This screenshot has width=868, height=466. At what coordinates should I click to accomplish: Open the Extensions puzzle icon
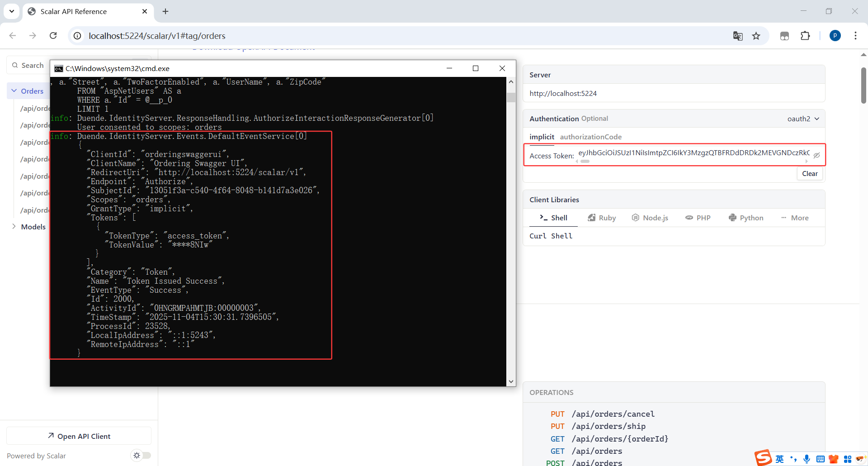click(805, 36)
